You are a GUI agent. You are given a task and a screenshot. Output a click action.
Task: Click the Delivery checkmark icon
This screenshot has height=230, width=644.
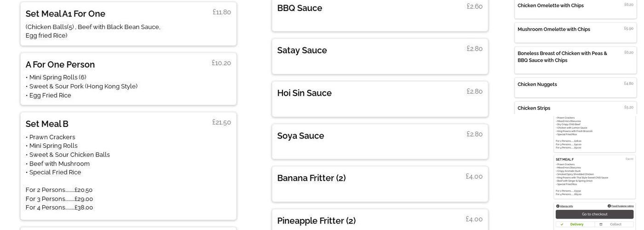(562, 224)
